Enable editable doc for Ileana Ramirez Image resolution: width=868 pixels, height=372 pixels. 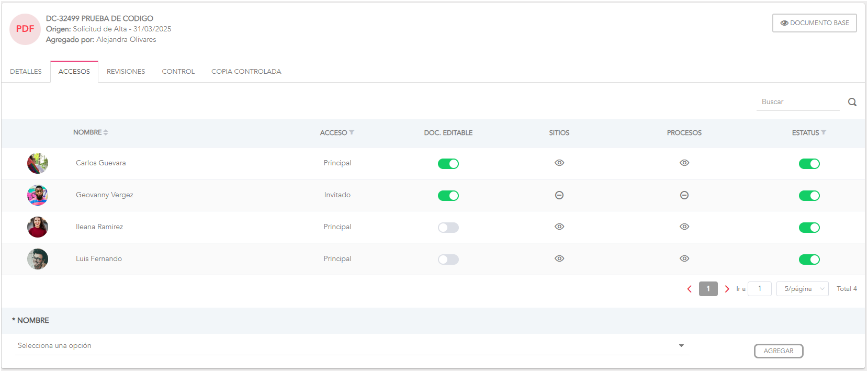pos(448,228)
